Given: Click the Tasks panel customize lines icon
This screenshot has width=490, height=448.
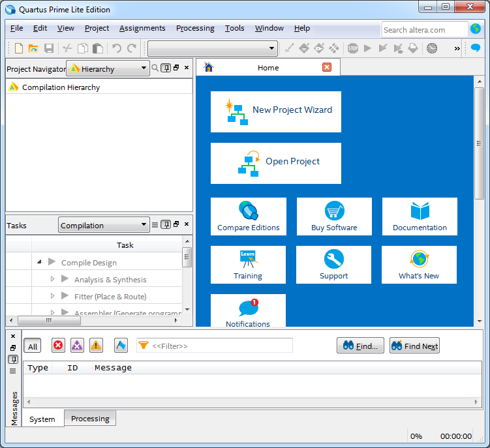Looking at the screenshot, I should pyautogui.click(x=155, y=224).
